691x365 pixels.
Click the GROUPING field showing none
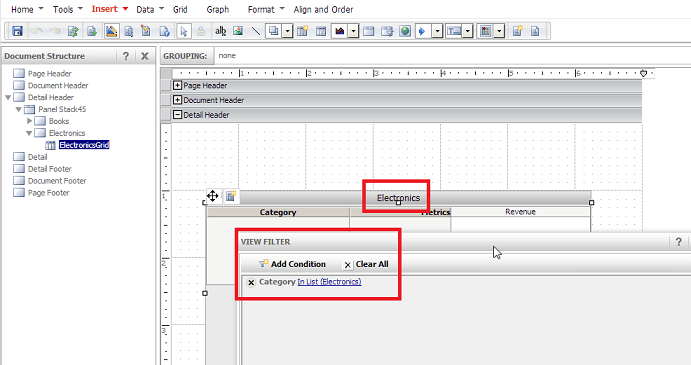[x=452, y=56]
